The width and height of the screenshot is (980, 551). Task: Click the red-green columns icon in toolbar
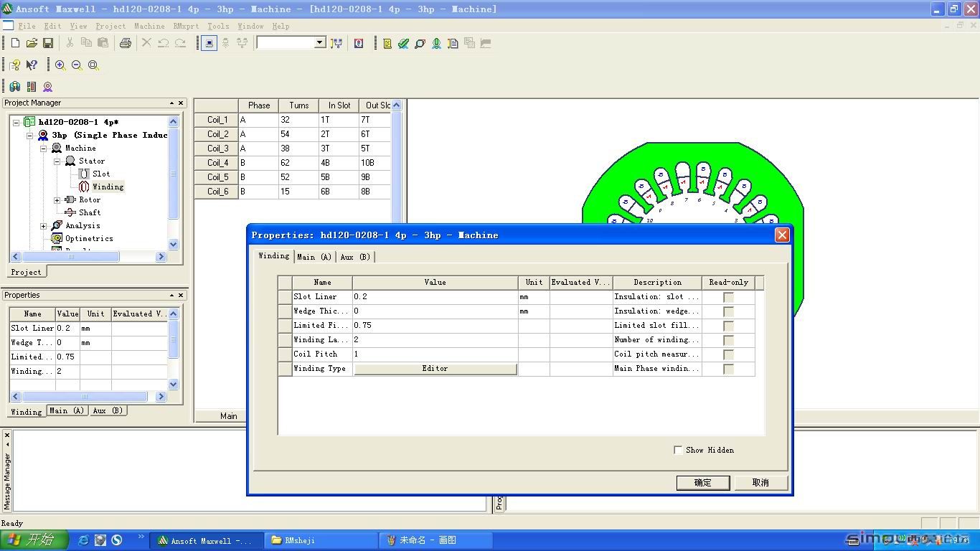tap(32, 86)
